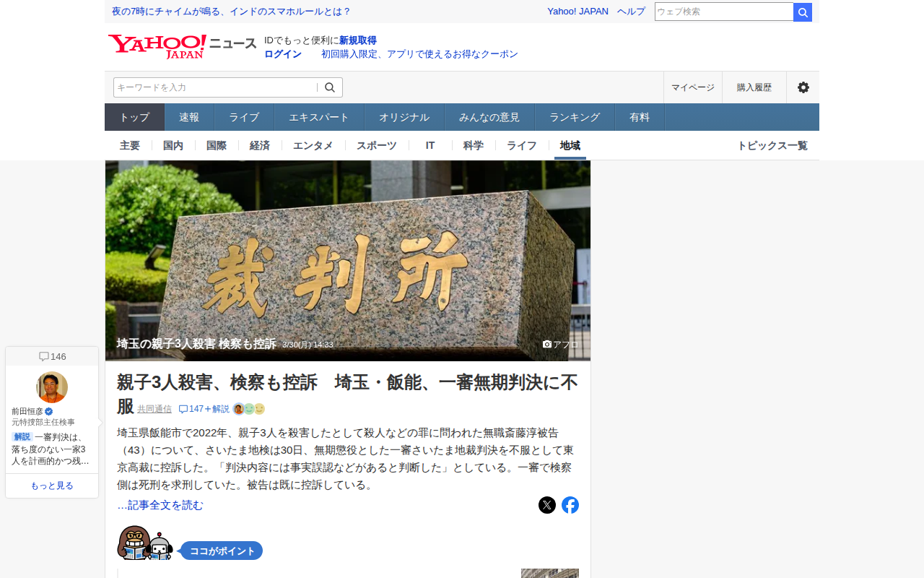Select the 国際 category

(217, 145)
